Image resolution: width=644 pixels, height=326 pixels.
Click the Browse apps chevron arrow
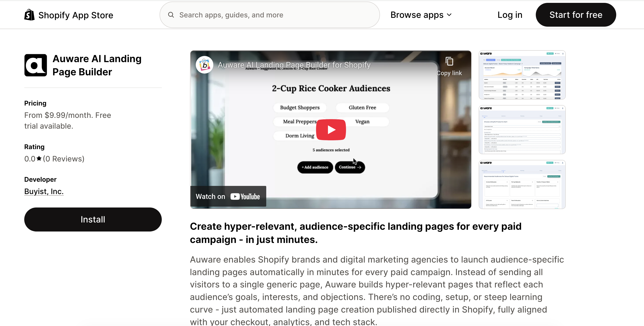pos(449,15)
